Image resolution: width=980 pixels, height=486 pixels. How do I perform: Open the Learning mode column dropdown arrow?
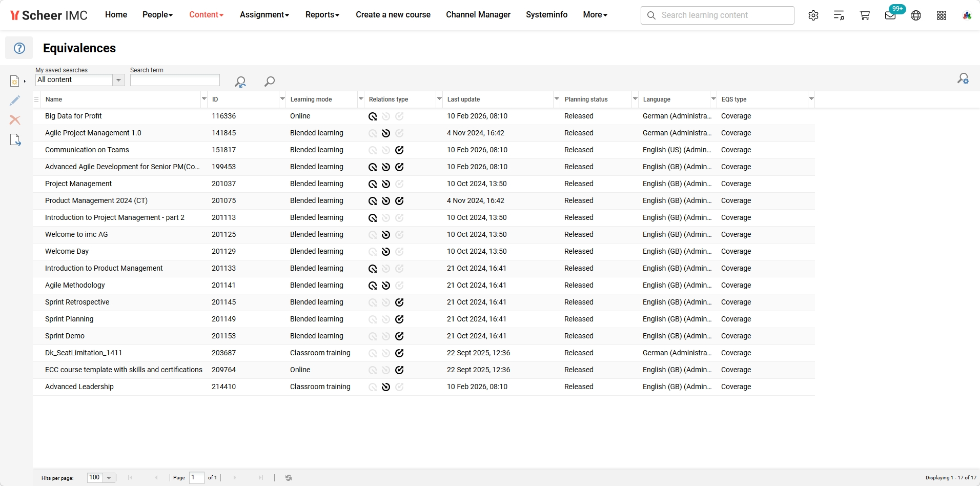[x=361, y=99]
